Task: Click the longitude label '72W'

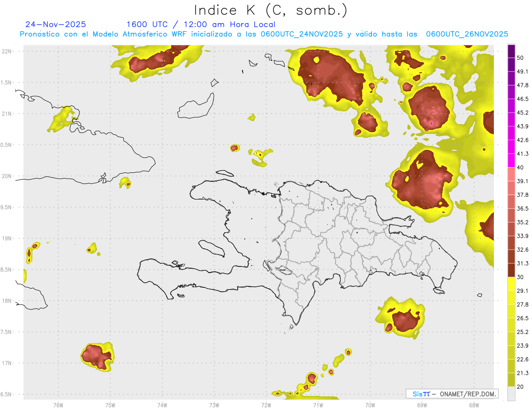Action: point(266,405)
